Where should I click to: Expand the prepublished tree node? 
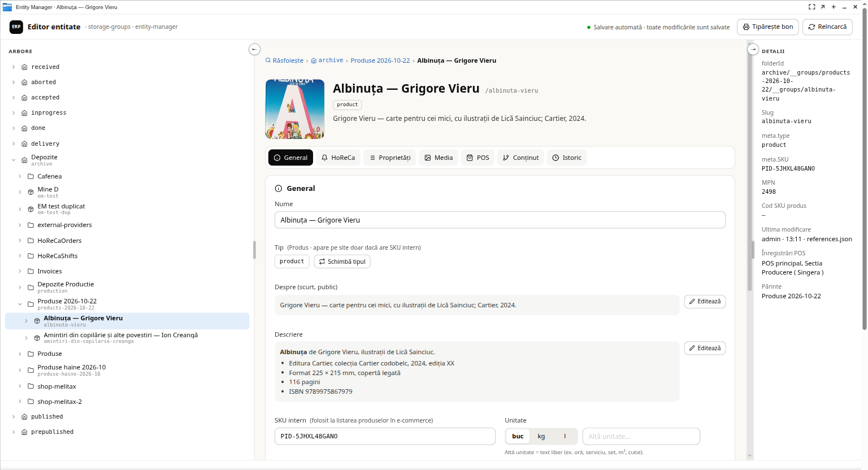[x=14, y=432]
